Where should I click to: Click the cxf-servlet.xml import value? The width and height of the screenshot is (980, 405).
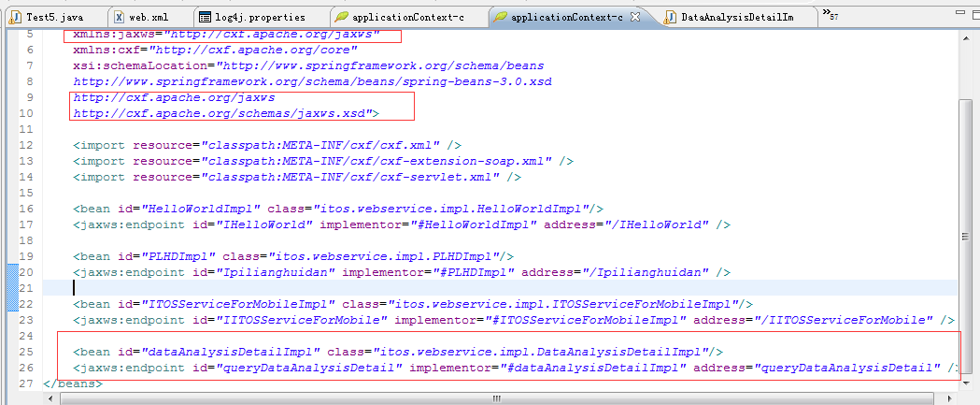click(350, 177)
